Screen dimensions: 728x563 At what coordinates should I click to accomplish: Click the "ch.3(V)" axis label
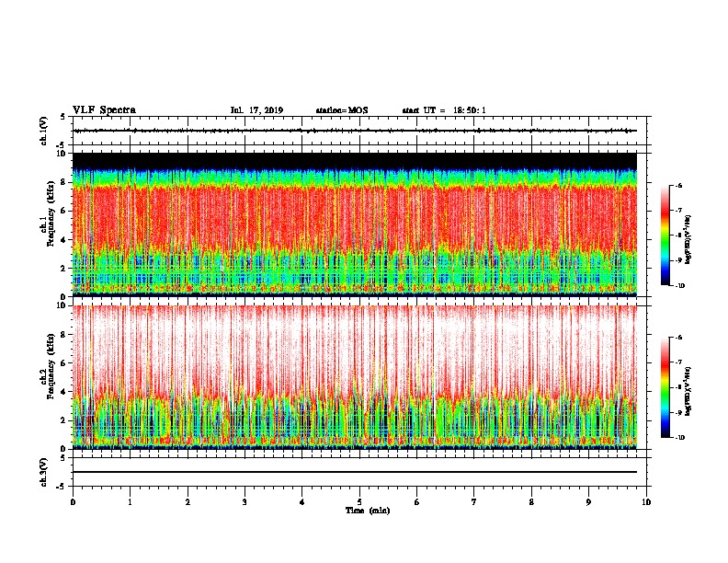[x=44, y=472]
